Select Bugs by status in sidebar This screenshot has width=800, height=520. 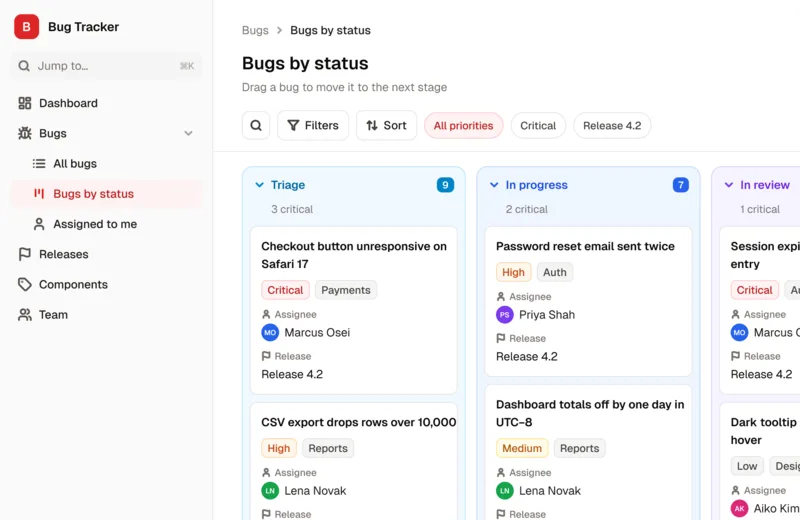pos(106,194)
